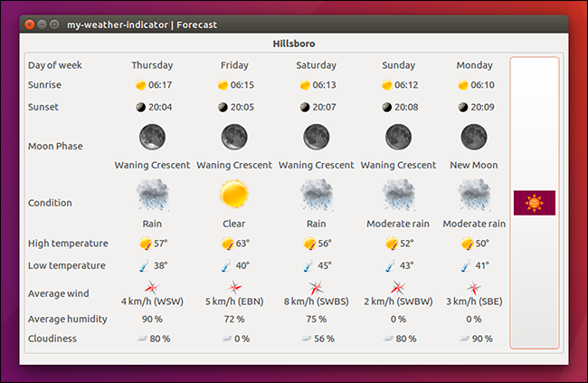
Task: Click Monday's low temperature thermometer icon
Action: click(466, 266)
